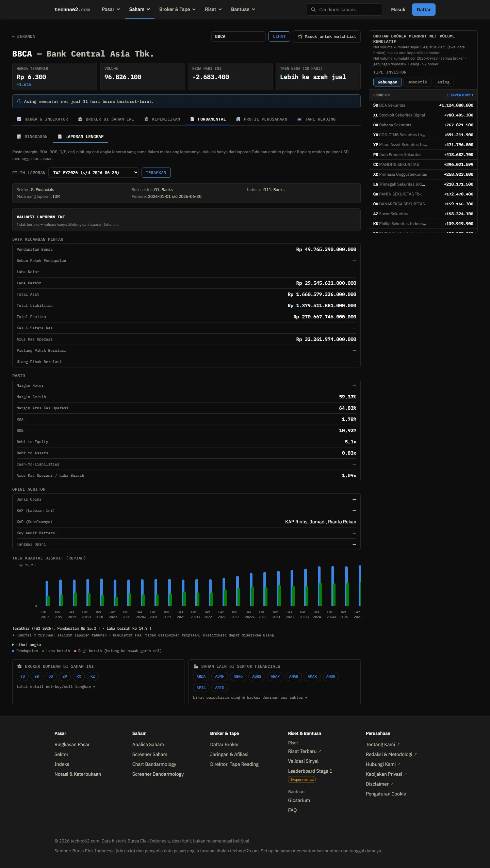490x868 pixels.
Task: Focus the Cari kode saham search field
Action: 345,10
